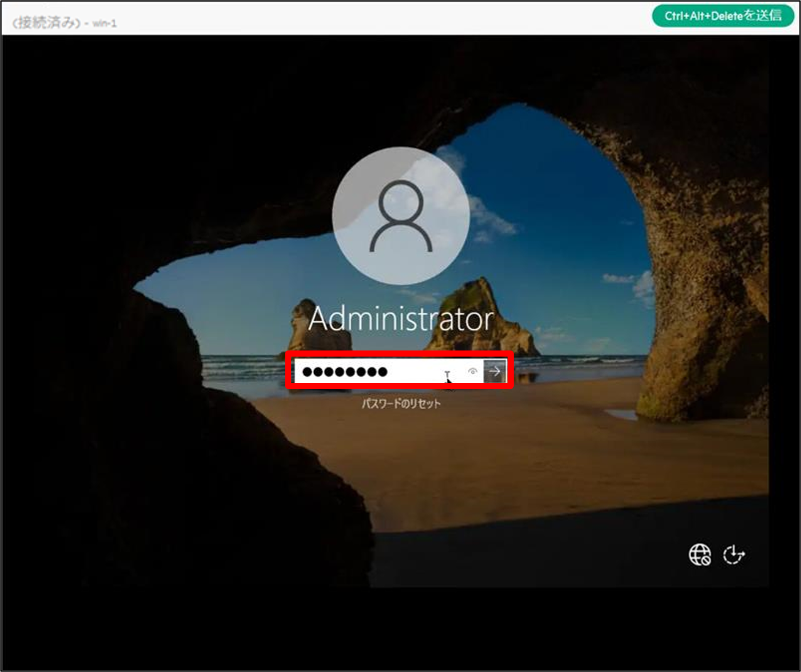801x672 pixels.
Task: Click the sign-in arrow beside the password box
Action: tap(495, 371)
